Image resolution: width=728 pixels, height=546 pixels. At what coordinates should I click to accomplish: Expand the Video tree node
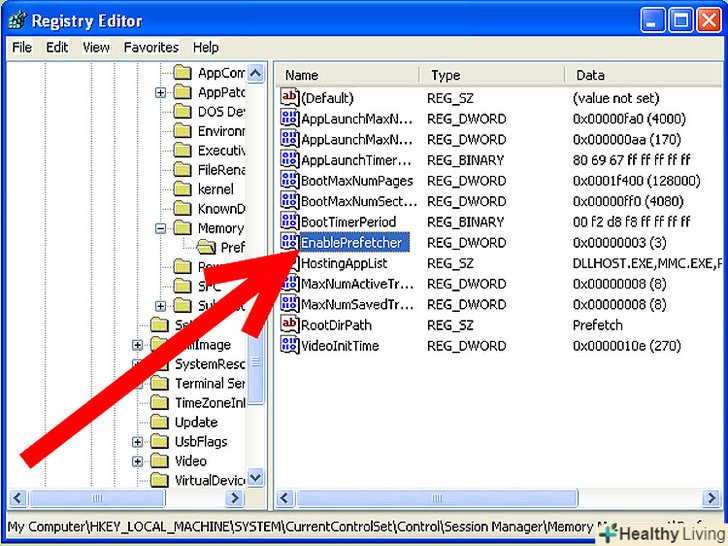coord(137,462)
